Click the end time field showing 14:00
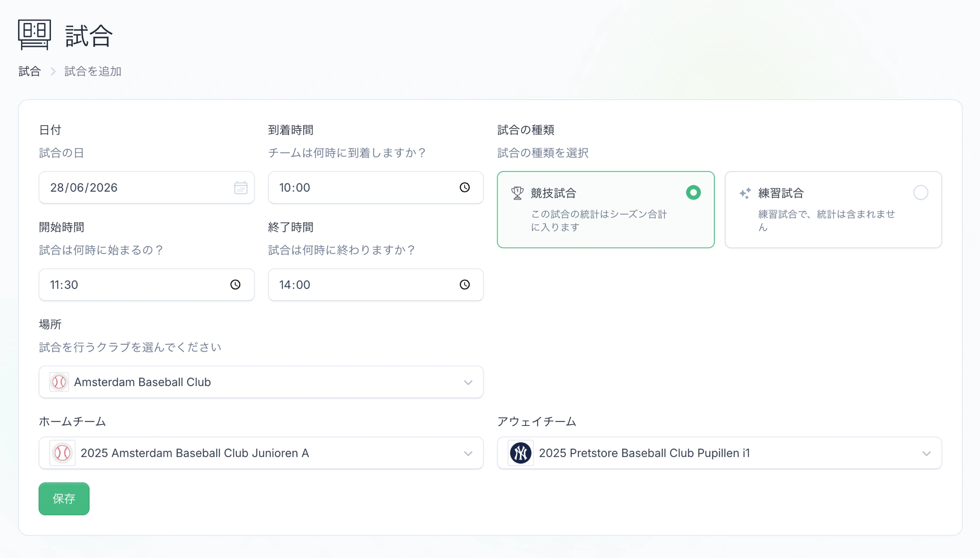This screenshot has height=558, width=980. [x=376, y=284]
